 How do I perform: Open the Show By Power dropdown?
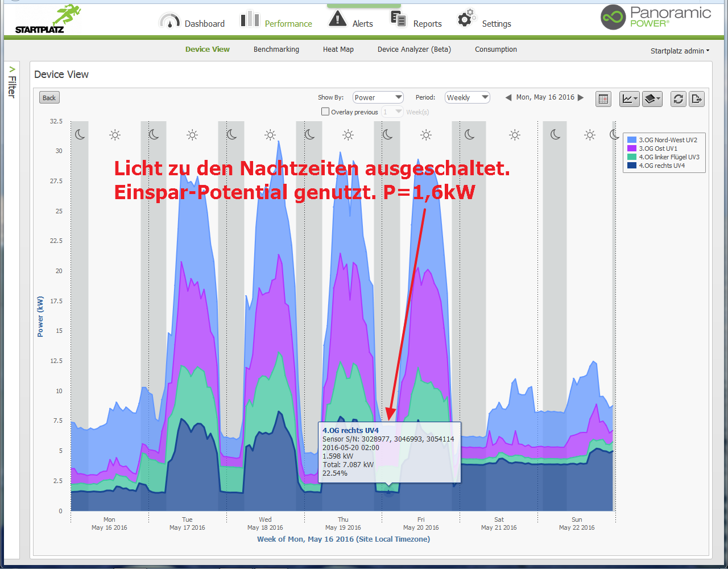[x=378, y=97]
